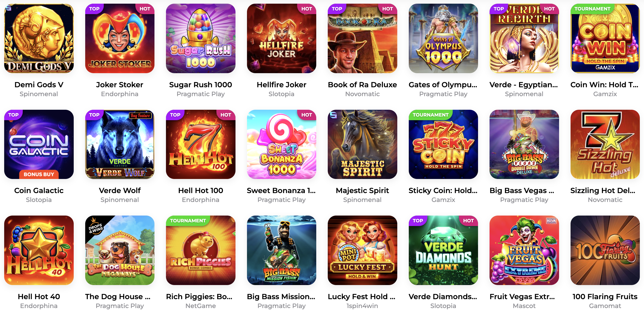Select 100 Flaring Fruits game thumbnail
The image size is (644, 313).
(x=605, y=250)
